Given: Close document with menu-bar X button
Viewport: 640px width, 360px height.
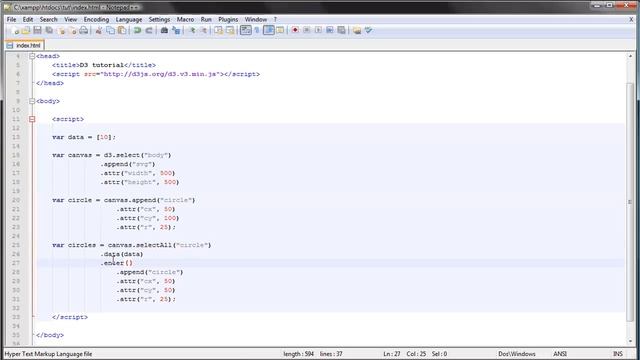Looking at the screenshot, I should 631,19.
